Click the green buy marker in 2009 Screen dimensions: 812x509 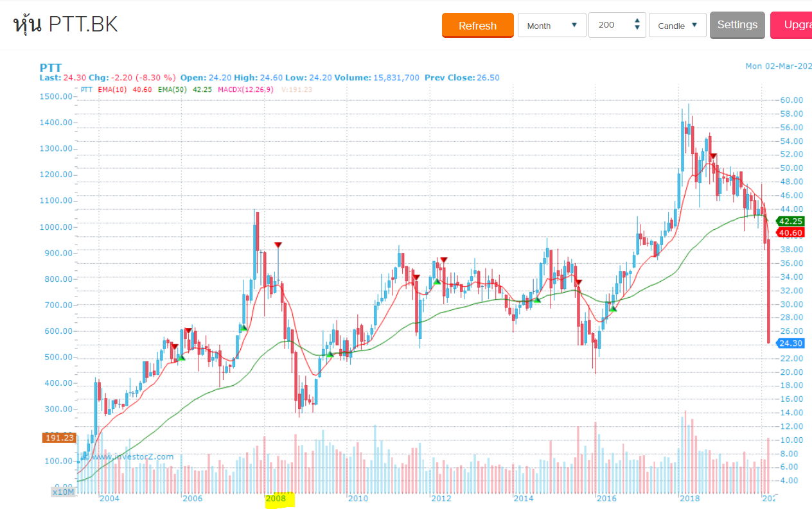[330, 354]
